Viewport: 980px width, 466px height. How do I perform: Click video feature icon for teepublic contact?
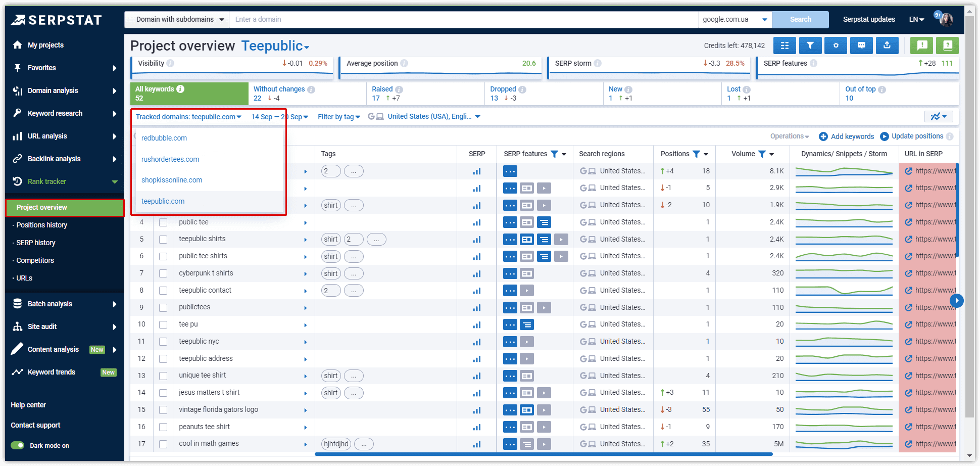527,291
